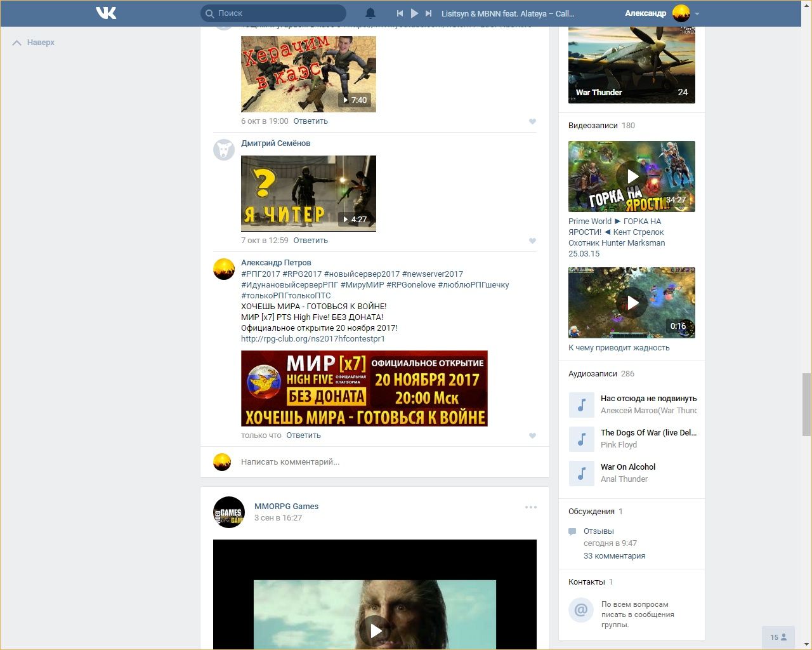Open Александр profile dropdown menu
The height and width of the screenshot is (650, 812).
pyautogui.click(x=697, y=13)
